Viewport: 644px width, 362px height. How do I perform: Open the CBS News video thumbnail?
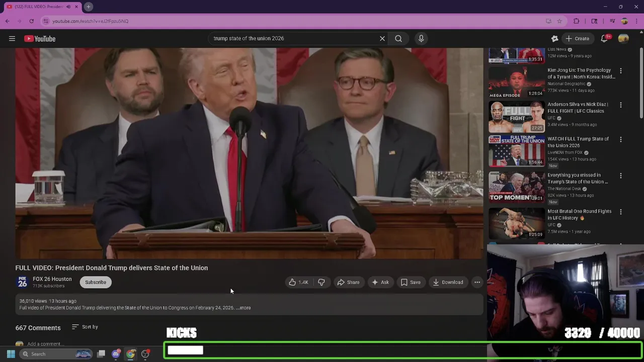[516, 56]
